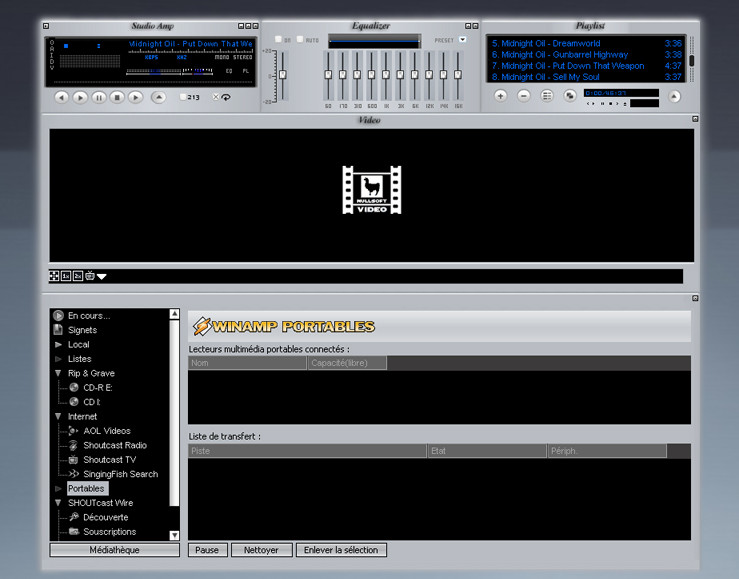
Task: Set video to 1x size
Action: coord(66,276)
